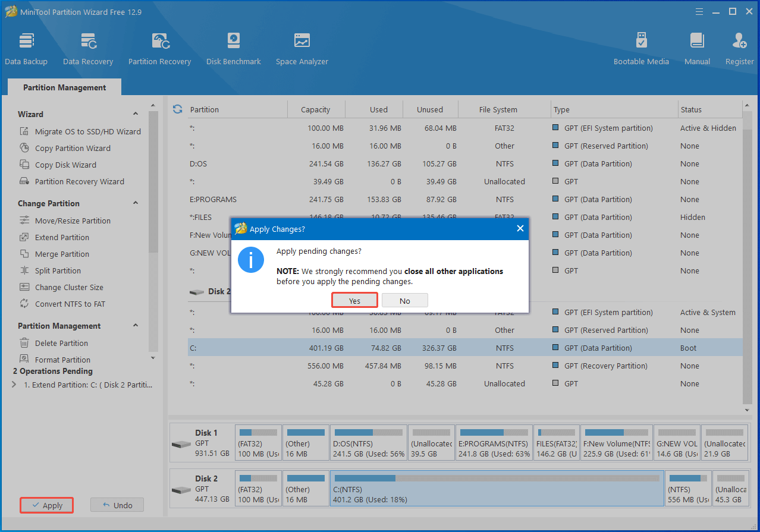Refresh the partition list
Image resolution: width=760 pixels, height=532 pixels.
177,109
